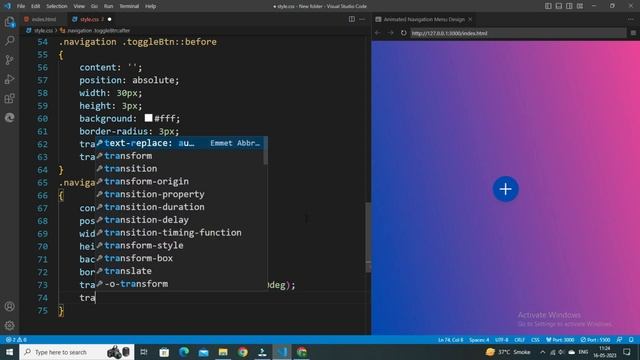Click UTF-8 encoding status item
The image size is (640, 360).
point(502,340)
